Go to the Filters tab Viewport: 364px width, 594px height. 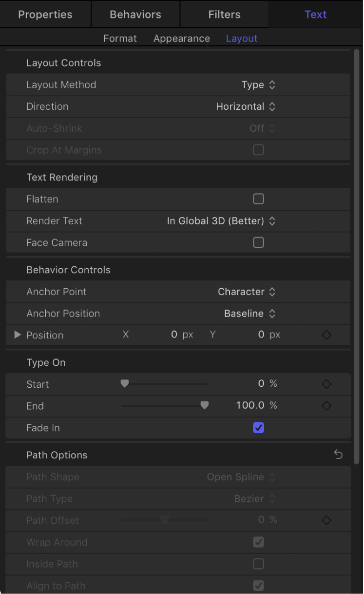[x=224, y=14]
